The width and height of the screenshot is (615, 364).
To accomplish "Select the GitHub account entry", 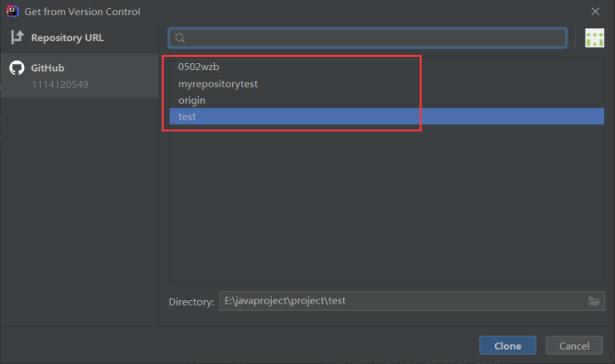I will point(78,75).
